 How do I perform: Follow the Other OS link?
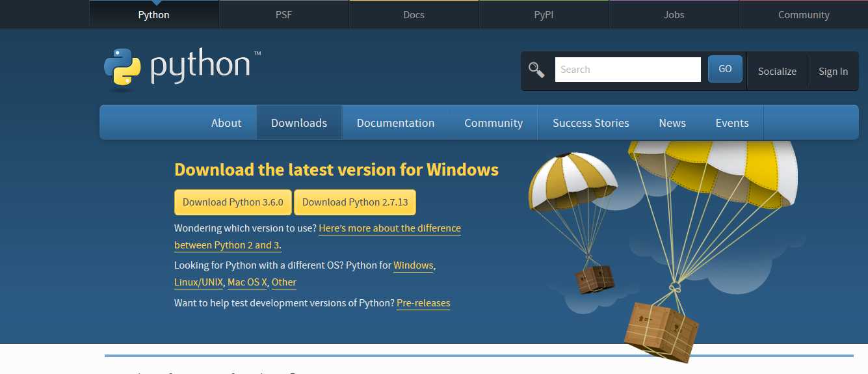tap(284, 282)
